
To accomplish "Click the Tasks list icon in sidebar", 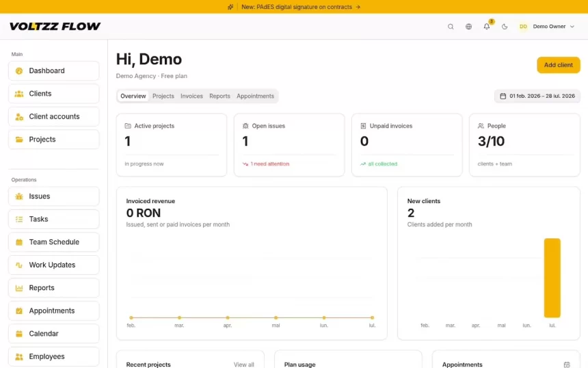I will pyautogui.click(x=19, y=219).
